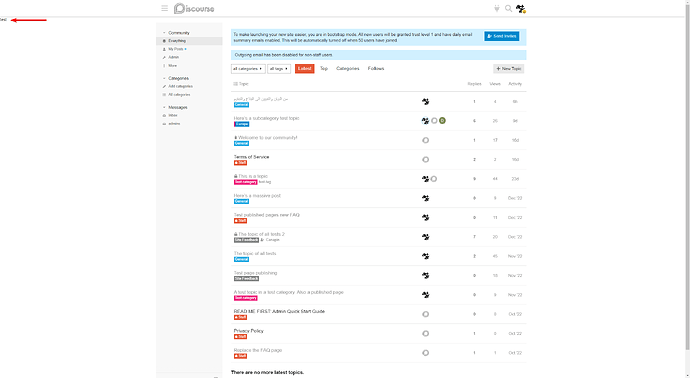Click the Send Invites button
The width and height of the screenshot is (690, 378).
502,36
